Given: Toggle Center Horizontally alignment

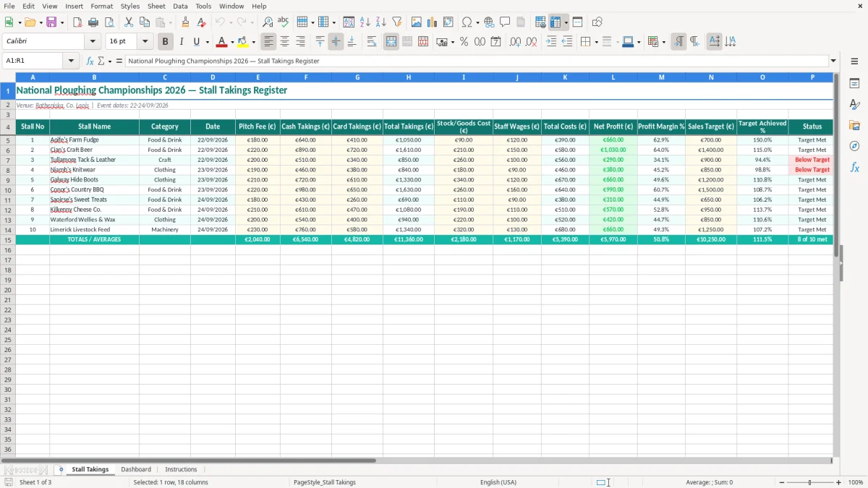Looking at the screenshot, I should tap(284, 42).
